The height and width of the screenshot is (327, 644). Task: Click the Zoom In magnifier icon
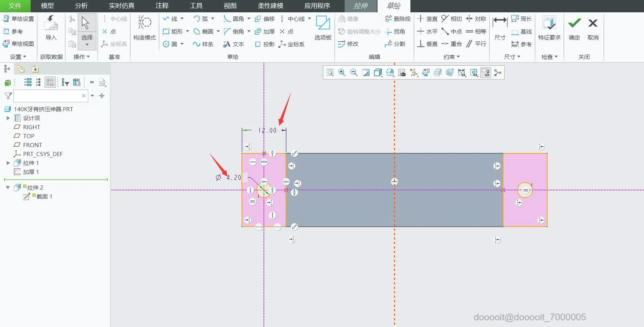(342, 72)
